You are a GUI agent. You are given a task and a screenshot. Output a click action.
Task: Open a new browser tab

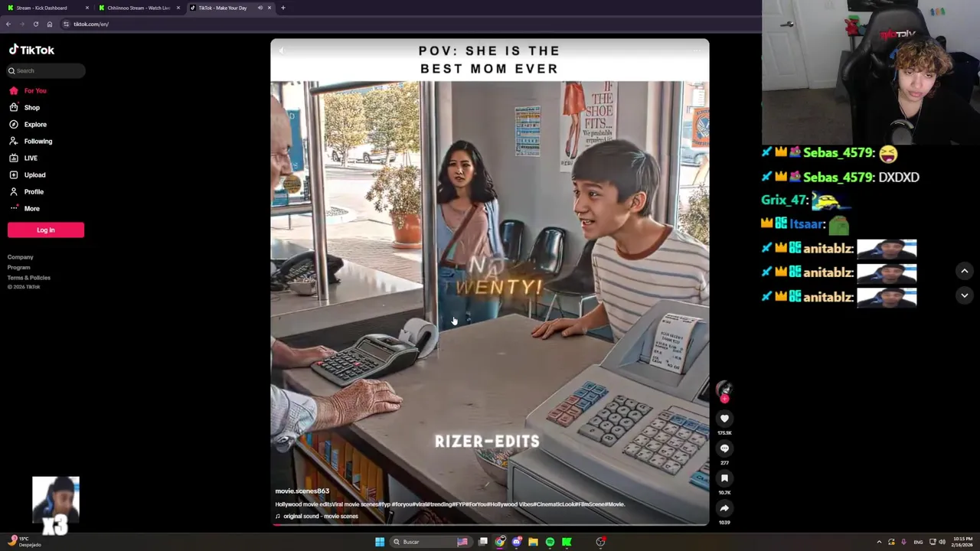coord(283,8)
